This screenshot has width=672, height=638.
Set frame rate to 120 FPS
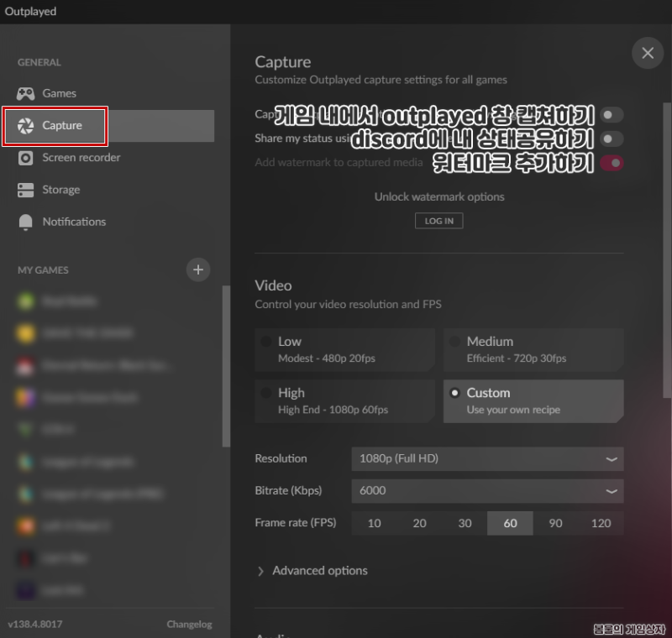coord(601,523)
